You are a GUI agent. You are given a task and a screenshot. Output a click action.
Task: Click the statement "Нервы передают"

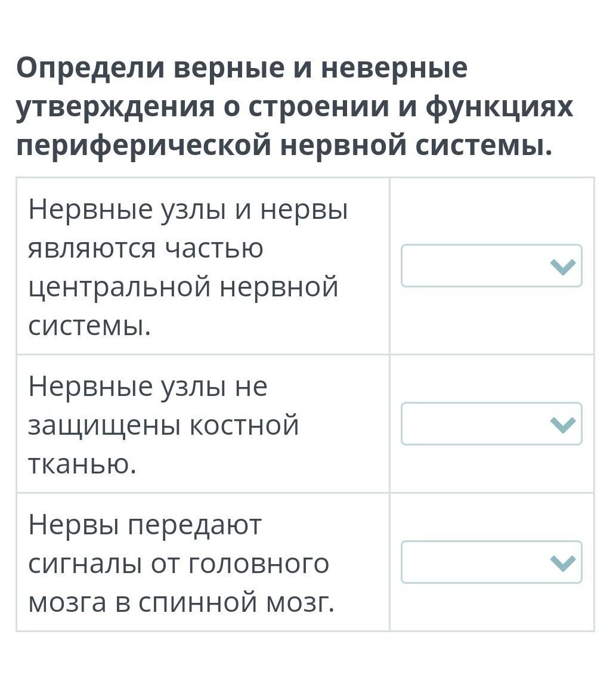[x=145, y=525]
